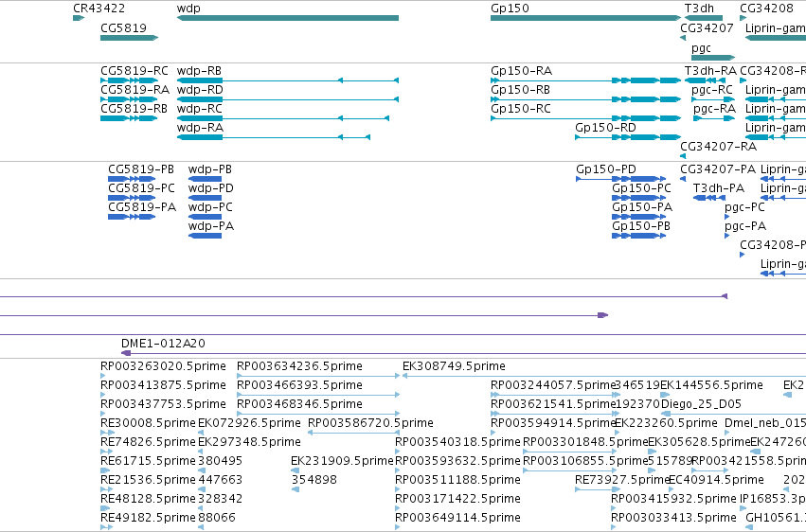Click the Gp150 gene bar
This screenshot has width=806, height=532.
click(586, 18)
